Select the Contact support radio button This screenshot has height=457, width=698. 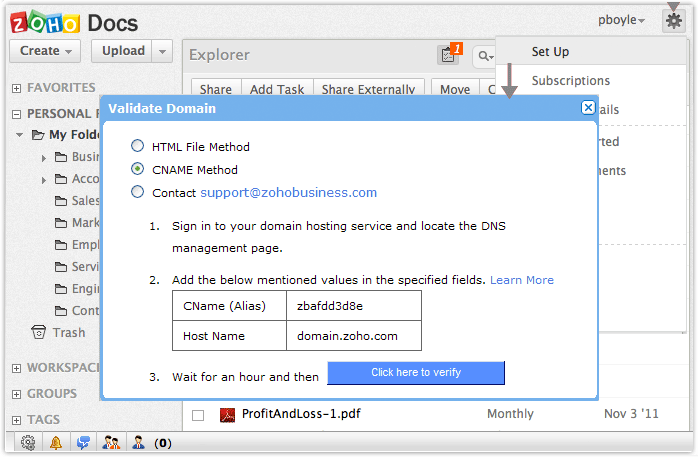[138, 192]
